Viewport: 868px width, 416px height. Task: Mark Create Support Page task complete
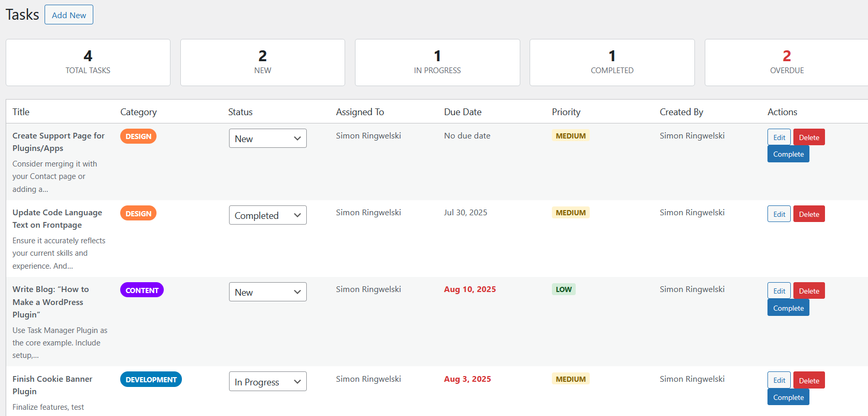pyautogui.click(x=788, y=154)
